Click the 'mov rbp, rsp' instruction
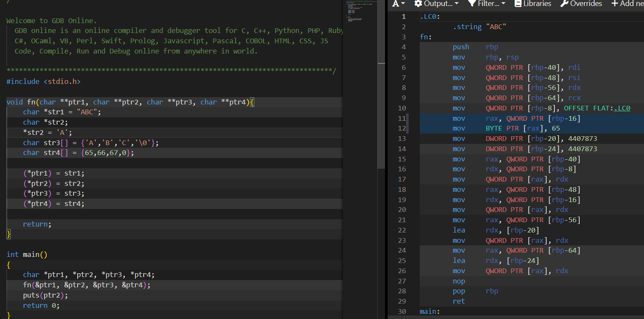Screen dimensions: 644x319 point(486,57)
